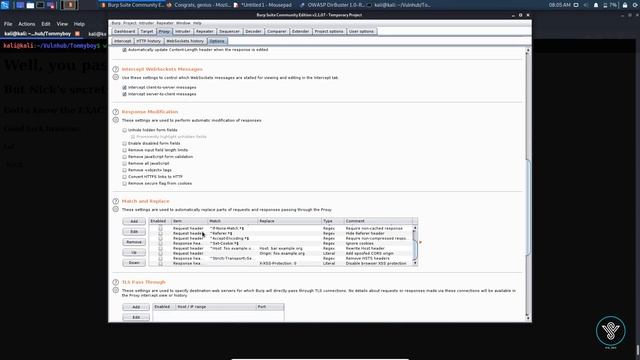Screen dimensions: 640x360
Task: Open gear options for Intercept WebSockets Messages
Action: point(116,77)
